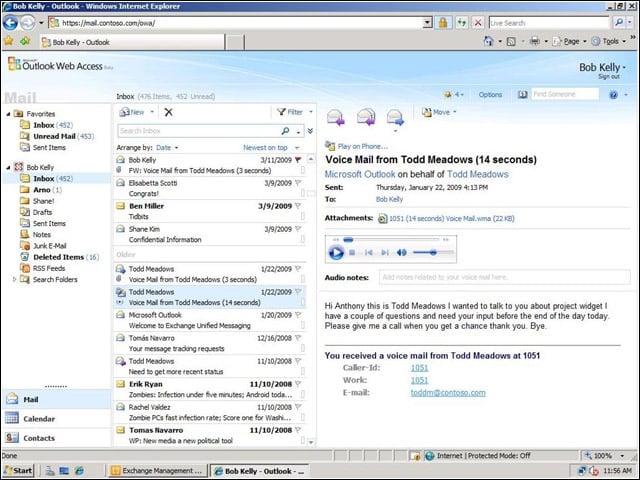Toggle flag on Ben Miller message
Viewport: 640px width, 480px height.
pos(298,206)
